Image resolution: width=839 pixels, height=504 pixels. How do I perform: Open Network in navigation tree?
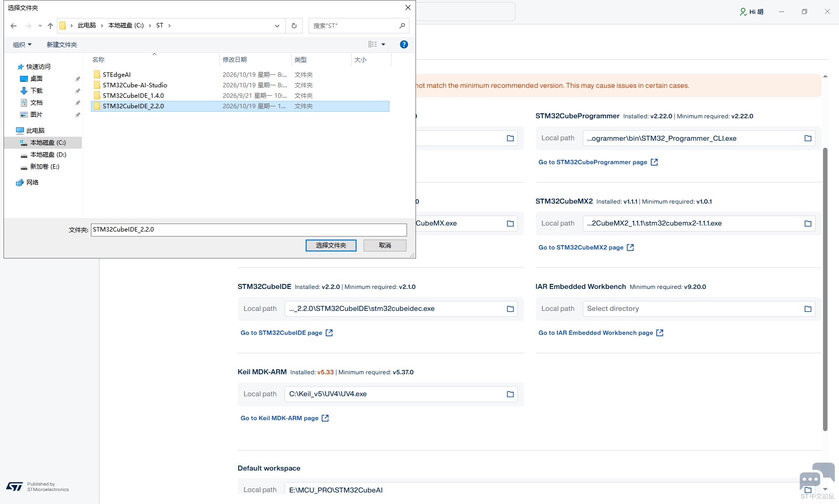pyautogui.click(x=32, y=183)
